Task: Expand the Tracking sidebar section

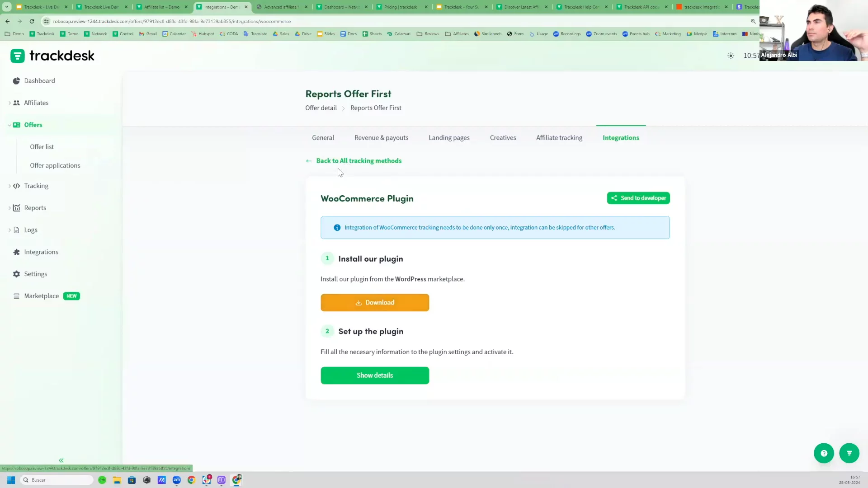Action: [x=9, y=186]
